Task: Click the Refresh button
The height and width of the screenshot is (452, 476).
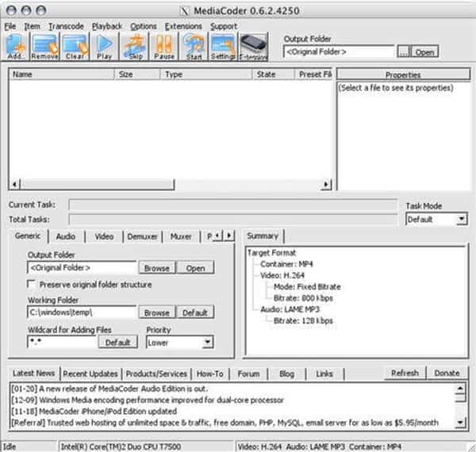Action: (x=405, y=373)
